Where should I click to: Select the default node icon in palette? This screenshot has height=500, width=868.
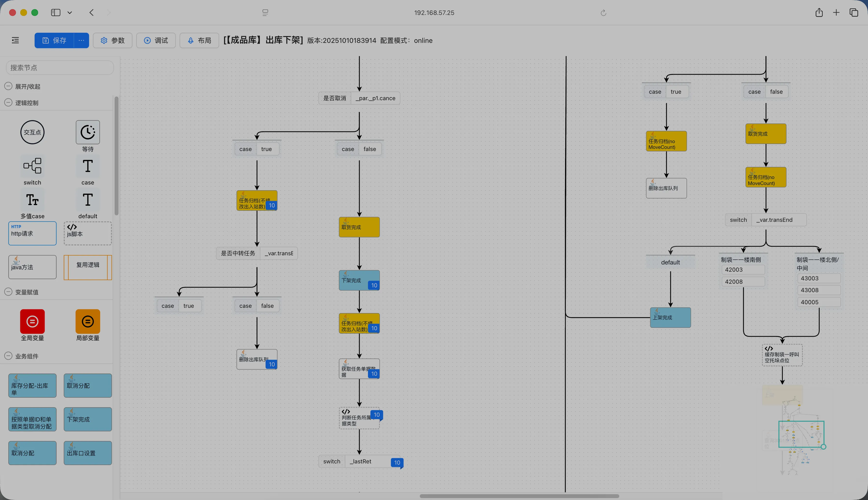pyautogui.click(x=88, y=200)
